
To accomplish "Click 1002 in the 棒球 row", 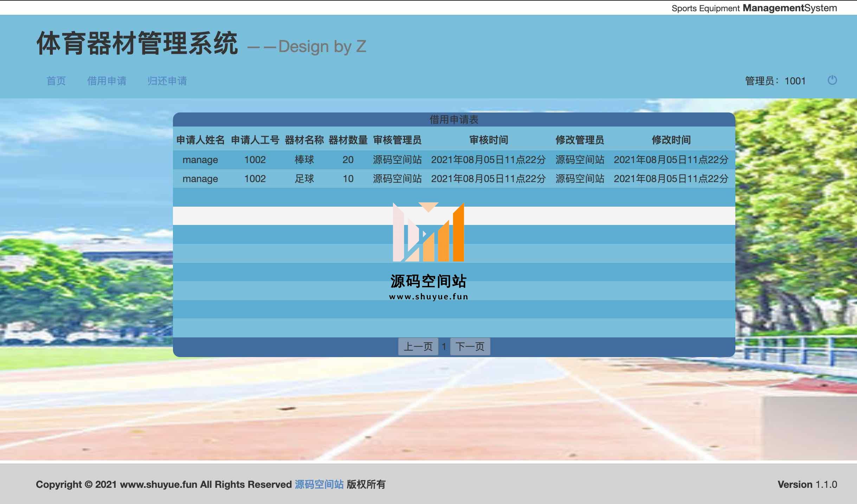I will pyautogui.click(x=255, y=160).
